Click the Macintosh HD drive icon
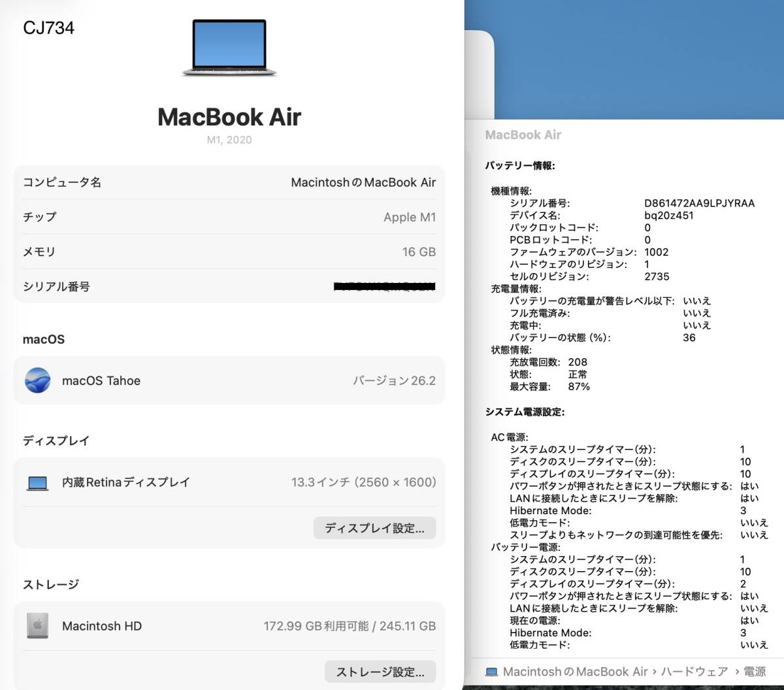784x690 pixels. click(x=38, y=626)
